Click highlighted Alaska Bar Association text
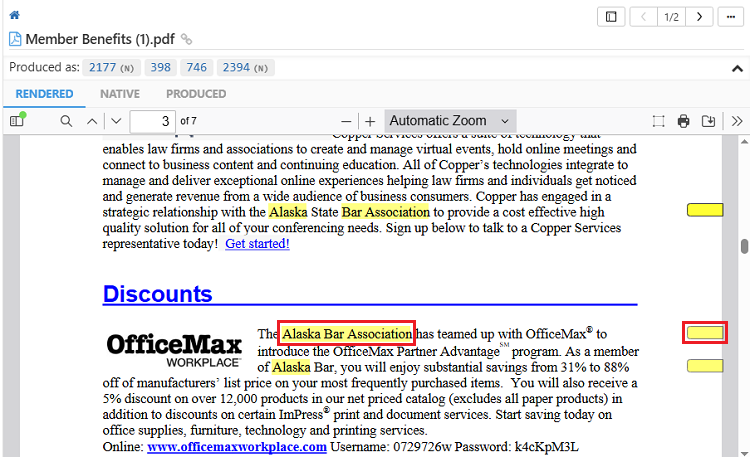Screen dimensions: 750x457 346,334
